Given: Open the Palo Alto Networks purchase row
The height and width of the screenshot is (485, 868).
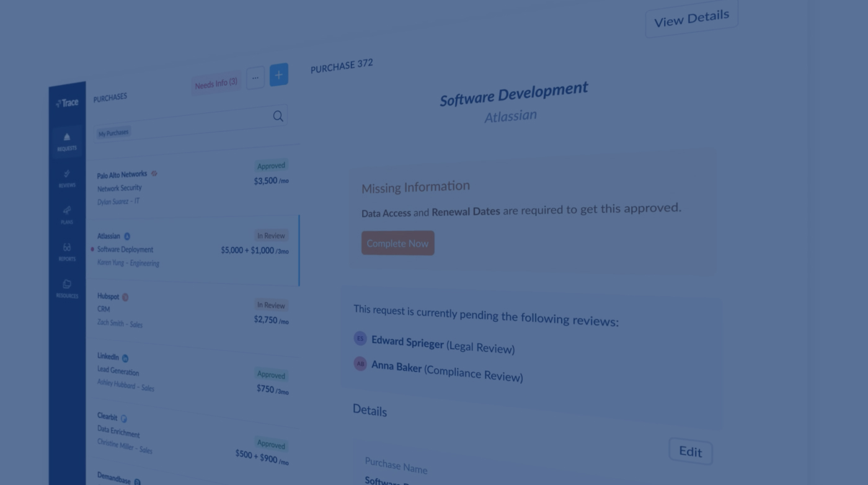Looking at the screenshot, I should [192, 183].
